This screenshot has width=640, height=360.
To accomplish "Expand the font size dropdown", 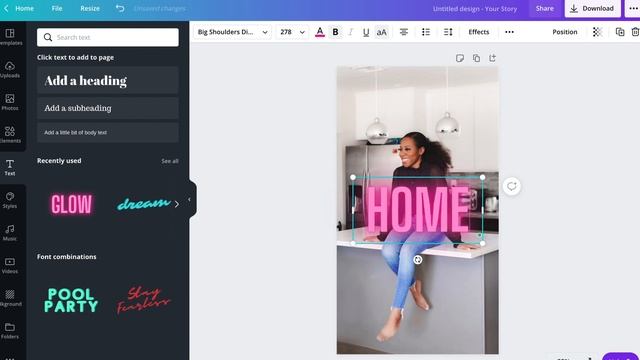I will 302,32.
